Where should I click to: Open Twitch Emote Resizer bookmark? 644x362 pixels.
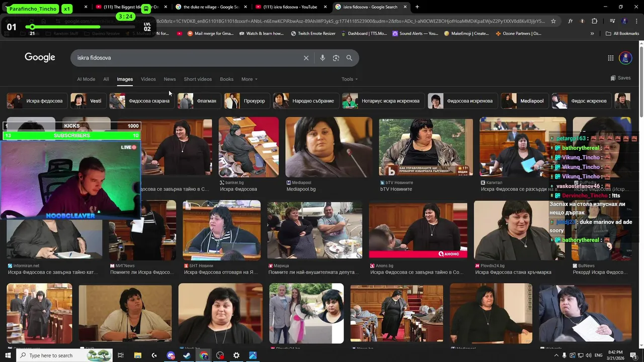[313, 34]
